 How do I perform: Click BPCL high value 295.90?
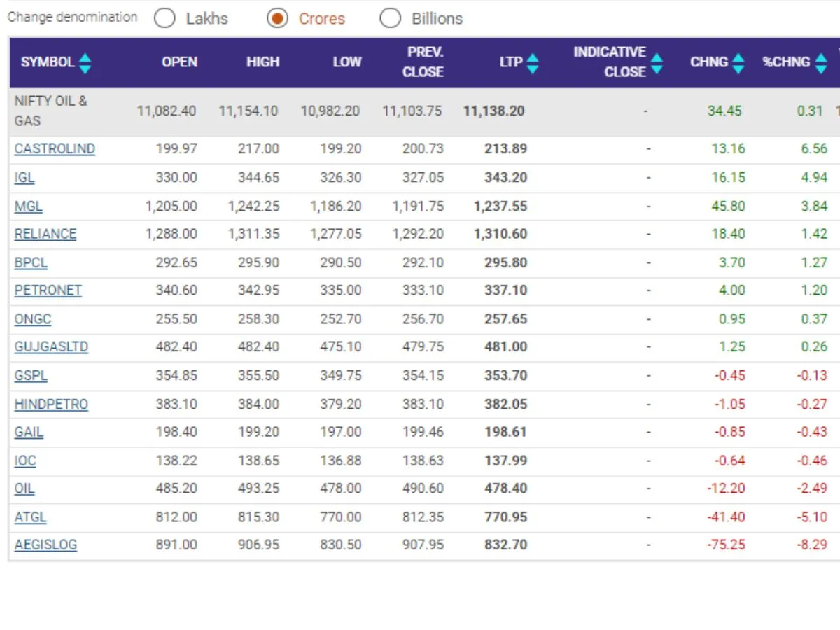[x=258, y=263]
